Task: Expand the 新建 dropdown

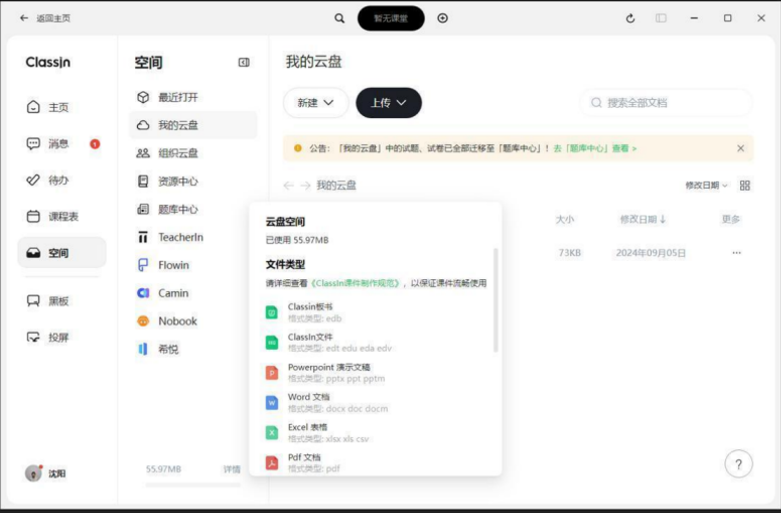Action: [x=316, y=102]
